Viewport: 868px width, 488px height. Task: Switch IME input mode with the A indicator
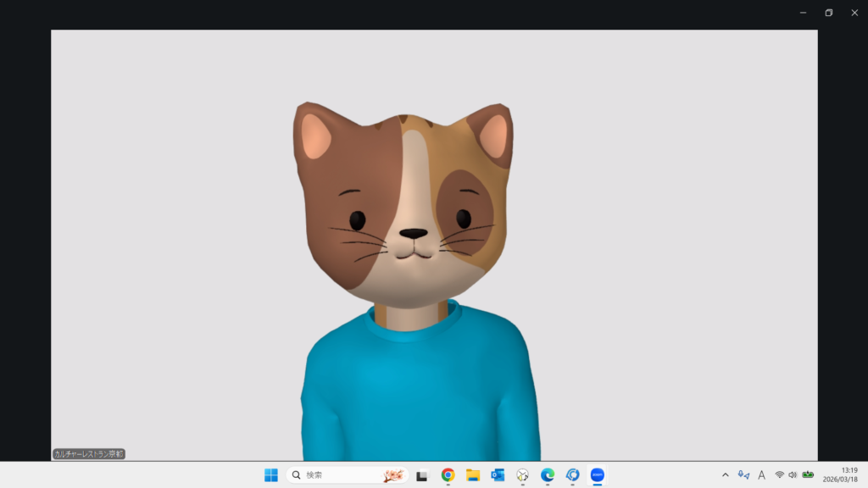coord(761,475)
